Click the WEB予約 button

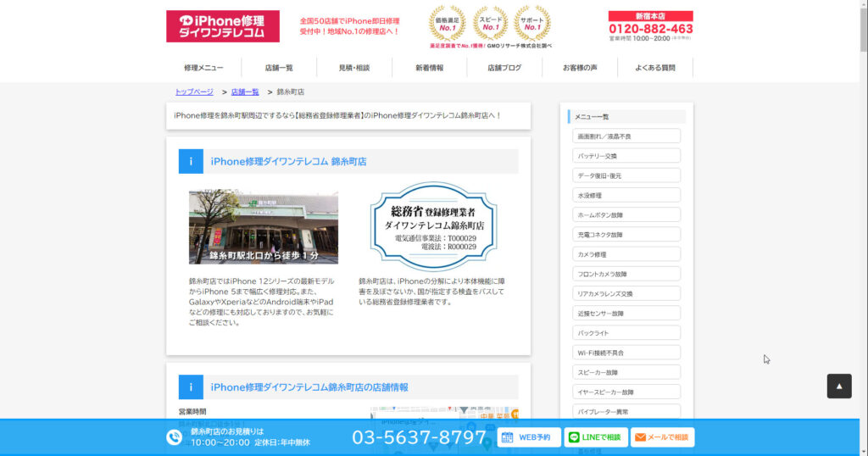[x=529, y=437]
